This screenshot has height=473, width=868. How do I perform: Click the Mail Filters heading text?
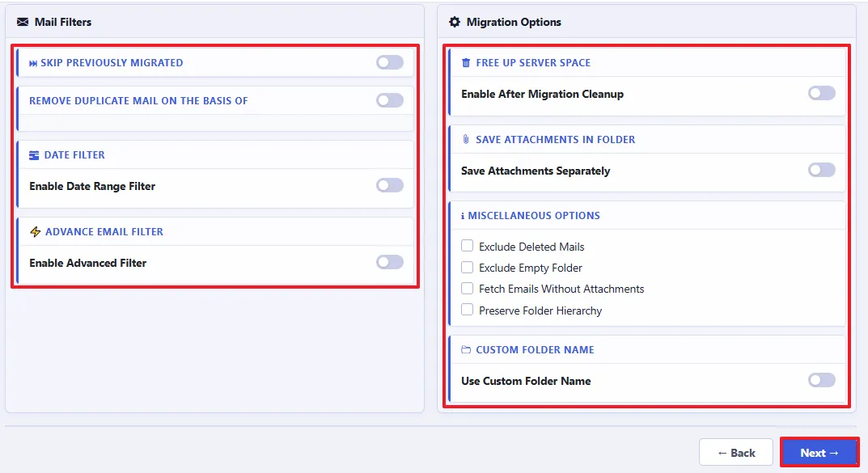(x=63, y=22)
